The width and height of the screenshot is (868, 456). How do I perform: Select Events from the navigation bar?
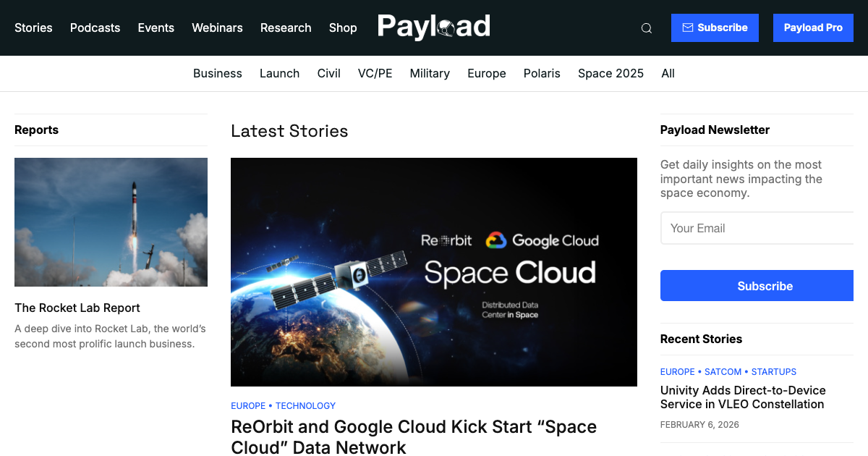[156, 28]
